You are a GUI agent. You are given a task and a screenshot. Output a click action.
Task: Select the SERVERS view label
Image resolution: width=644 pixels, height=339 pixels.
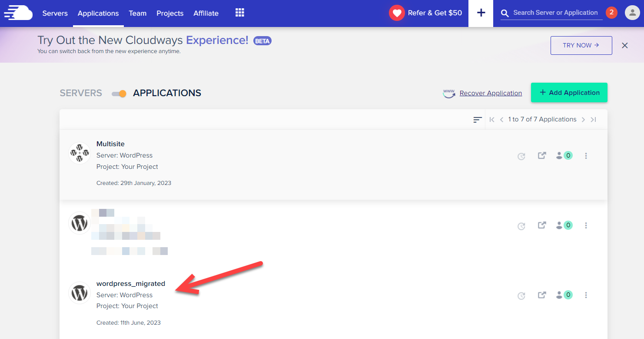[x=81, y=93]
